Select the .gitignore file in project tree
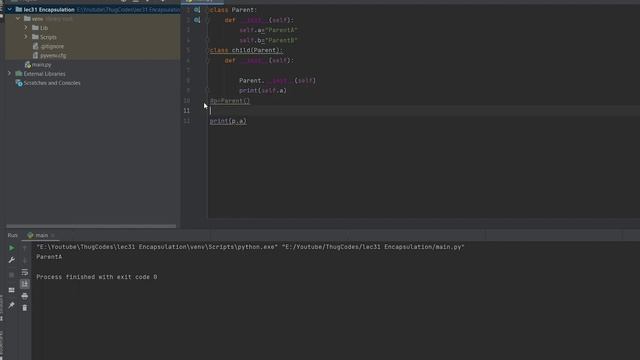 click(52, 47)
